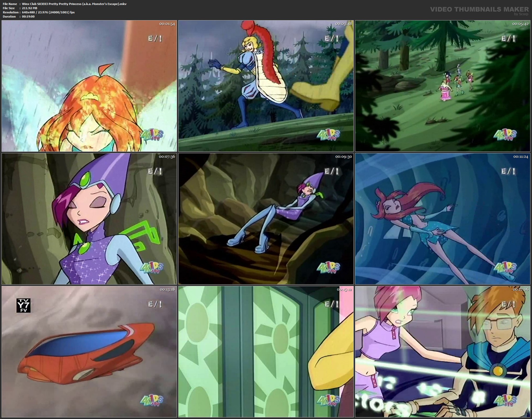The height and width of the screenshot is (419, 532).
Task: Click the cave scene thumbnail at 00:09:30
Action: [x=266, y=219]
